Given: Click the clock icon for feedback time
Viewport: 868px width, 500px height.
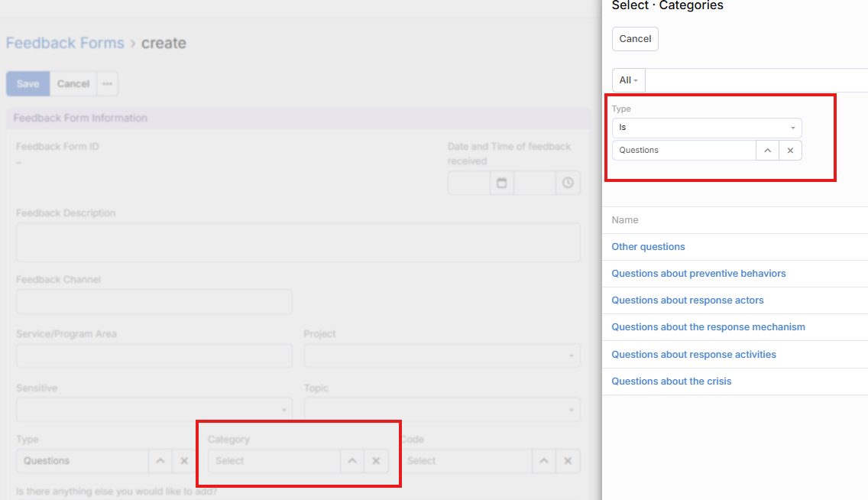Looking at the screenshot, I should click(x=568, y=183).
